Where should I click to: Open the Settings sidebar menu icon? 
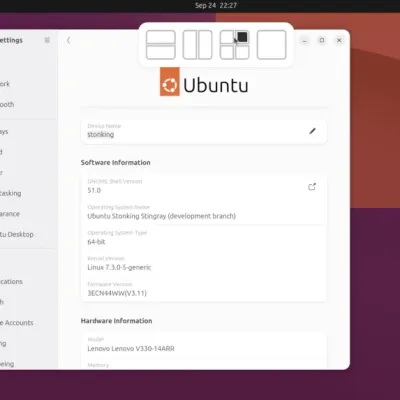tap(47, 40)
